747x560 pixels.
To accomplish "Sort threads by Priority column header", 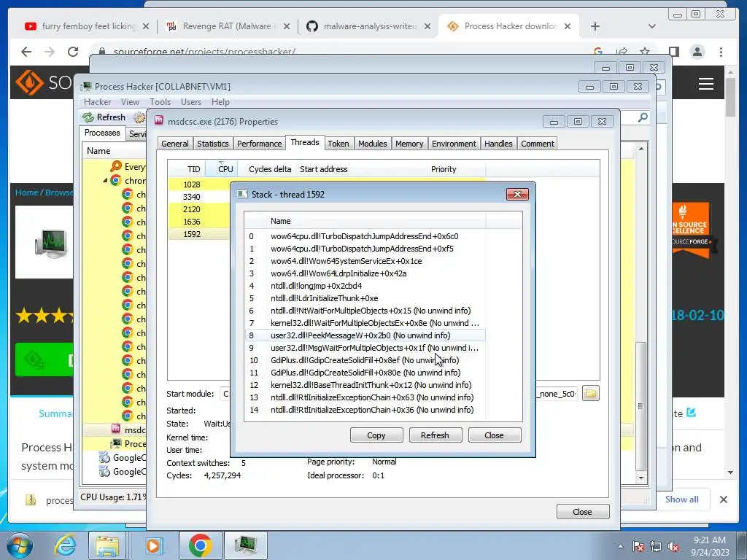I will pos(457,169).
